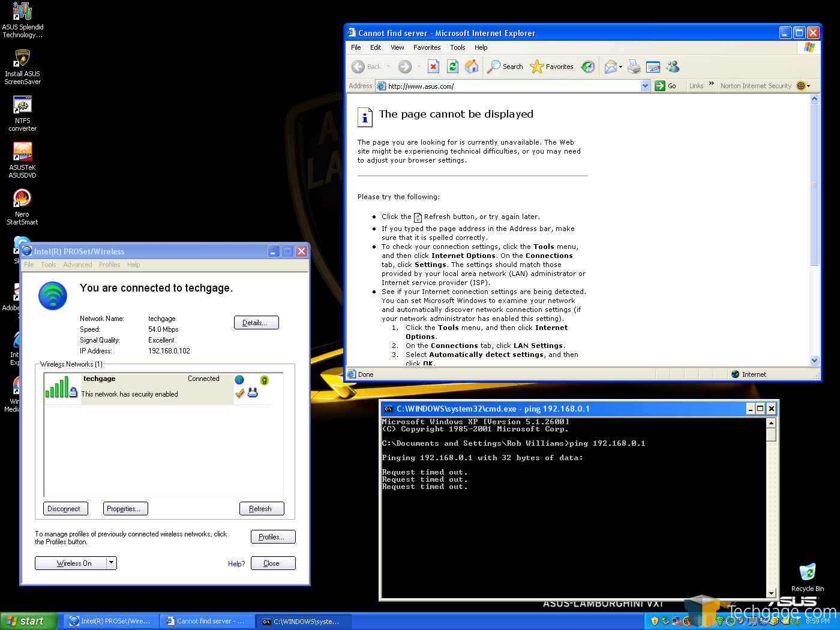Viewport: 840px width, 630px height.
Task: Select the ASUSTeK ASUSDVD desktop icon
Action: pyautogui.click(x=22, y=161)
